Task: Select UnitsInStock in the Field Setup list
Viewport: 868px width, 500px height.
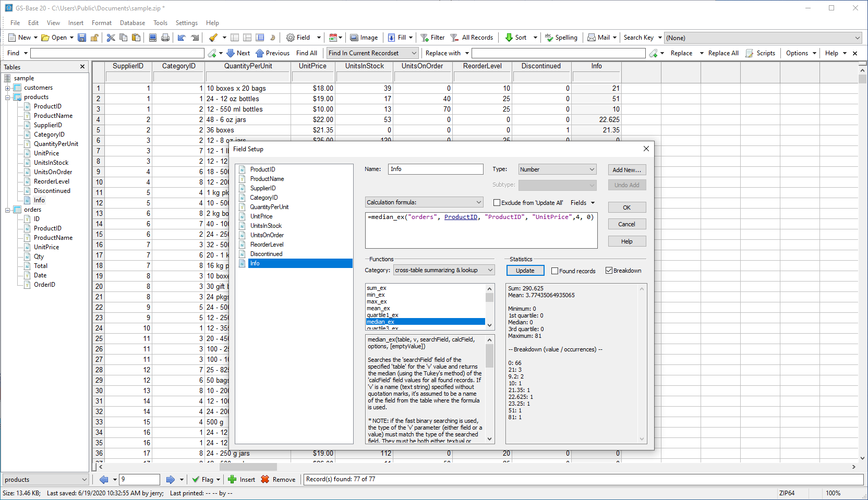Action: tap(266, 226)
